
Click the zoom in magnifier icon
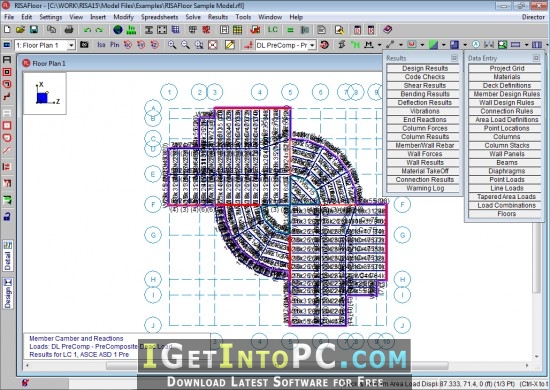(172, 45)
